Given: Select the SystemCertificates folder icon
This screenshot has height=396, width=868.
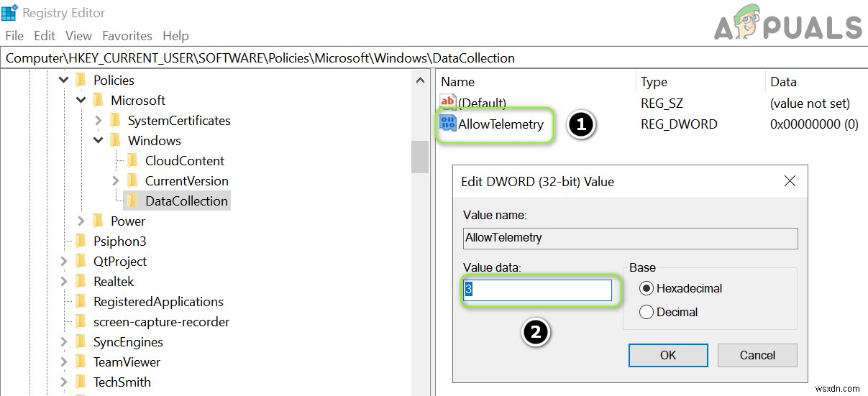Looking at the screenshot, I should click(x=115, y=120).
